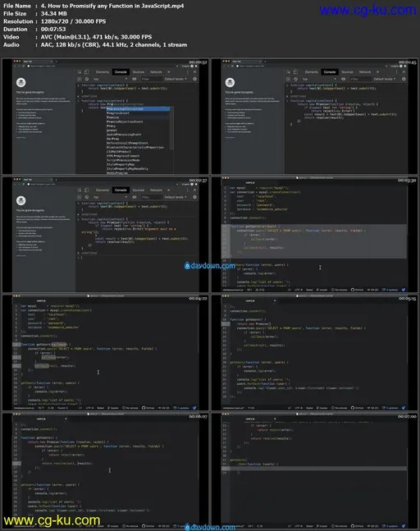
Task: Open the video frame stamped 00:02:37
Action: tap(105, 235)
